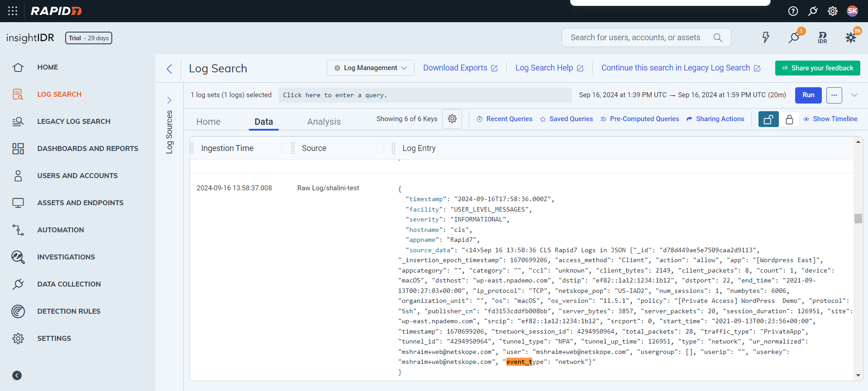Open Log Search Help link
The height and width of the screenshot is (391, 868).
click(549, 68)
